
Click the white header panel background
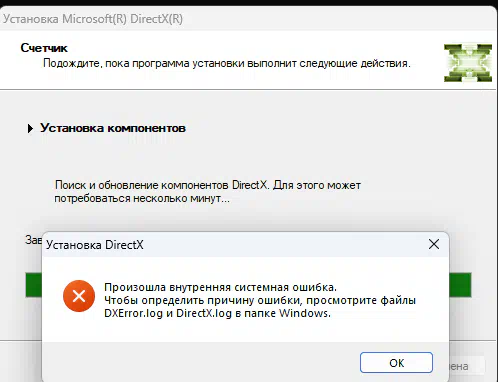pos(249,60)
